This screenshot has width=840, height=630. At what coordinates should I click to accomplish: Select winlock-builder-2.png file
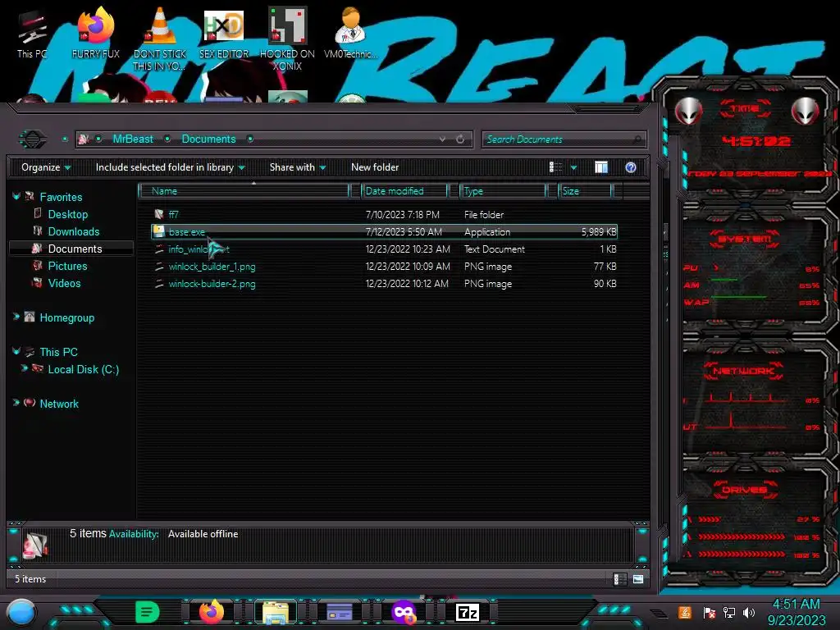click(212, 283)
